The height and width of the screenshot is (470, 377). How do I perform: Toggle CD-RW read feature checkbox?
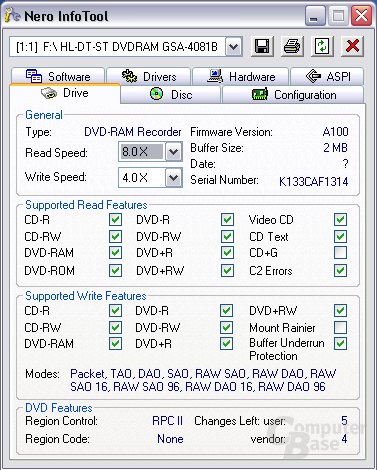click(x=115, y=236)
